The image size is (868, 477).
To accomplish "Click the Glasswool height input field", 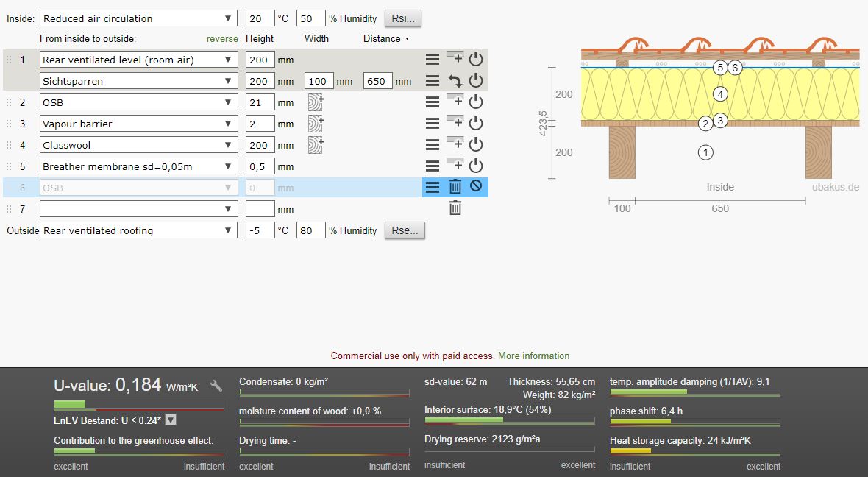I will point(260,145).
